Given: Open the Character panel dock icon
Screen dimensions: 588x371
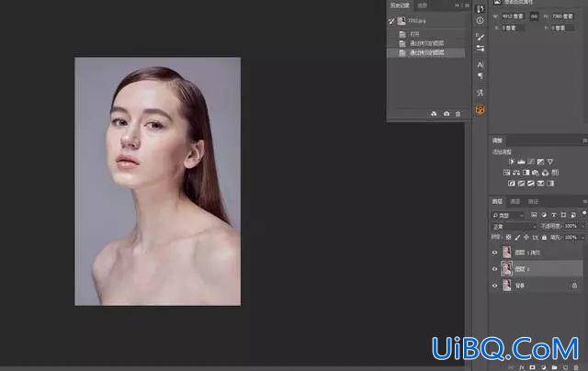Looking at the screenshot, I should [480, 64].
